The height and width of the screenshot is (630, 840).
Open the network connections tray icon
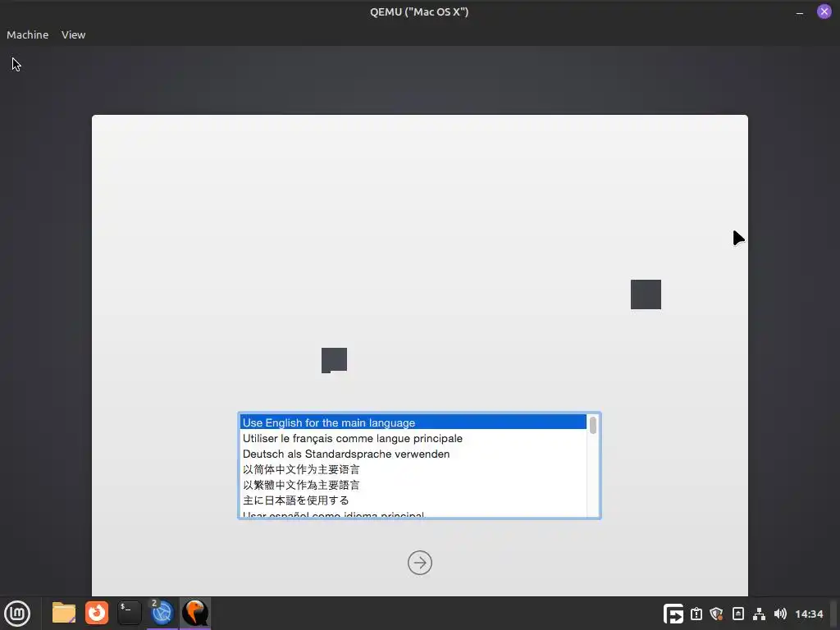[x=759, y=614]
